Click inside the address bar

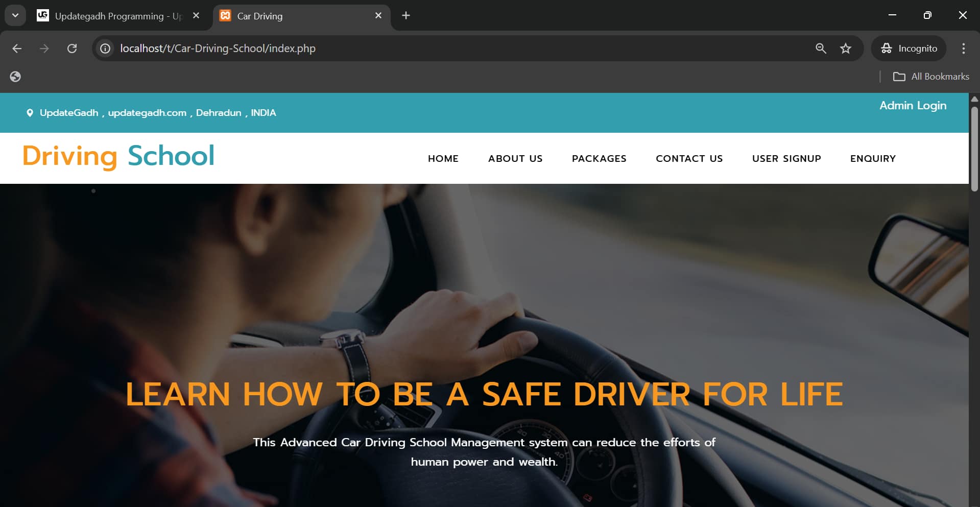(357, 49)
